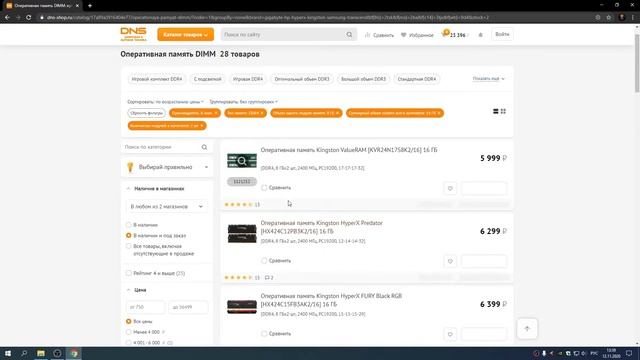Image resolution: width=640 pixels, height=360 pixels.
Task: Select В наличии и под заказ option
Action: click(x=129, y=236)
